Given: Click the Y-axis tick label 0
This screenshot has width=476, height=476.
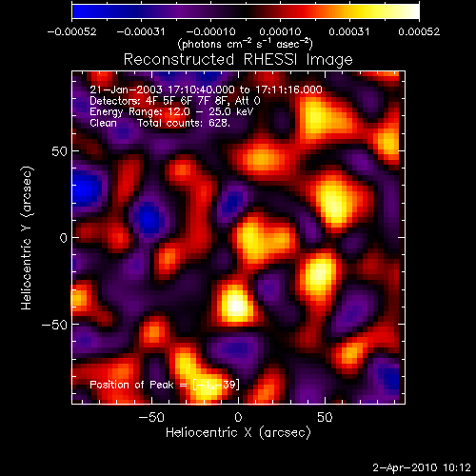Looking at the screenshot, I should point(64,238).
